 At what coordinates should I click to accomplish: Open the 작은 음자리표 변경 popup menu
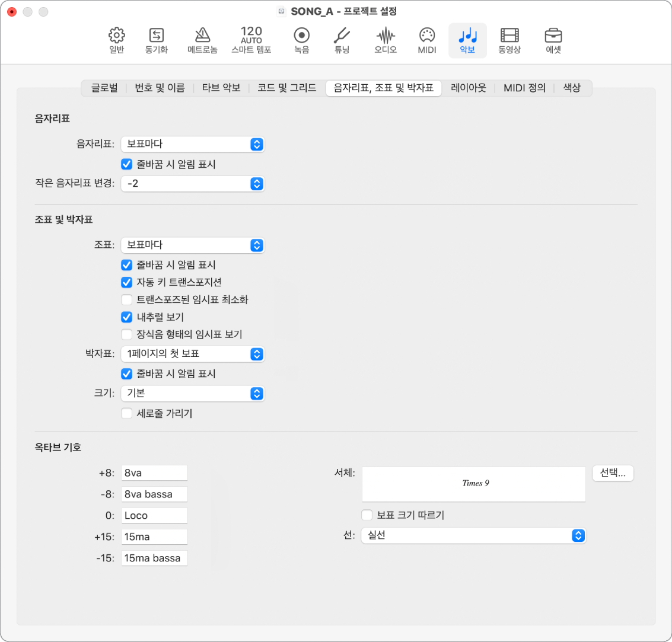point(192,184)
